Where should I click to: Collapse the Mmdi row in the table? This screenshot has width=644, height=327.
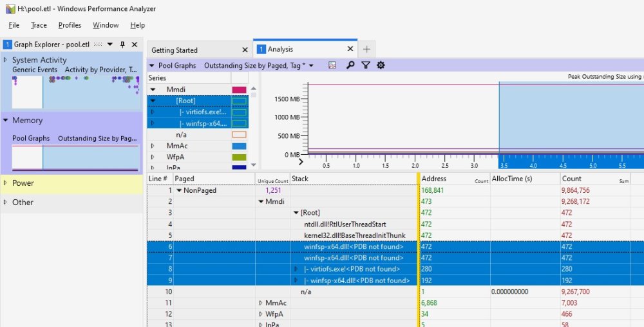click(x=261, y=201)
